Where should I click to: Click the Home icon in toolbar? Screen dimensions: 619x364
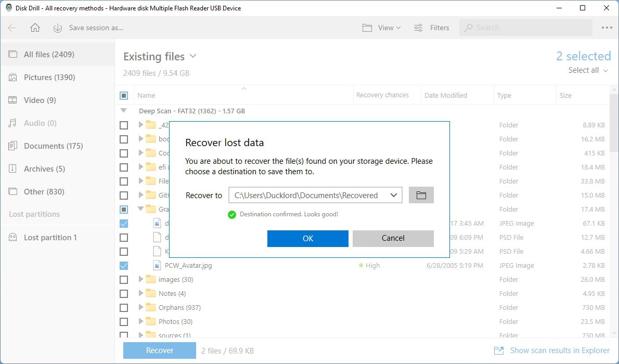pyautogui.click(x=35, y=28)
